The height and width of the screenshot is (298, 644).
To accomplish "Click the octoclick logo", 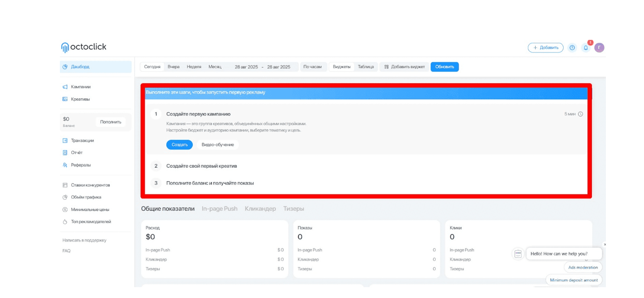I will tap(84, 47).
